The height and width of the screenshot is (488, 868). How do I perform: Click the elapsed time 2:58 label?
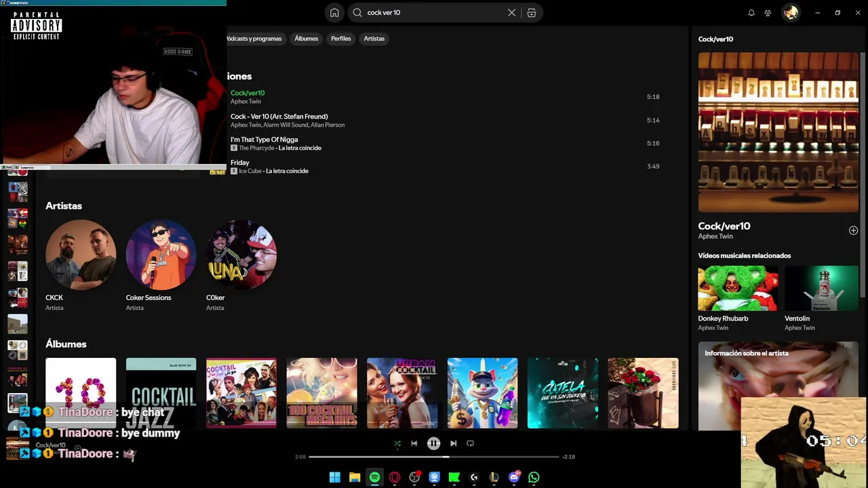point(300,457)
